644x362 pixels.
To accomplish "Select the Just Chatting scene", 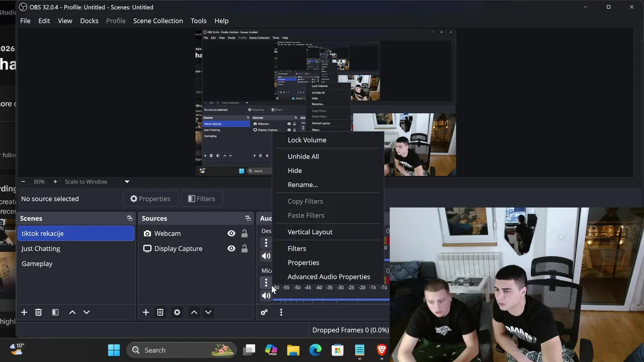I will pos(76,248).
